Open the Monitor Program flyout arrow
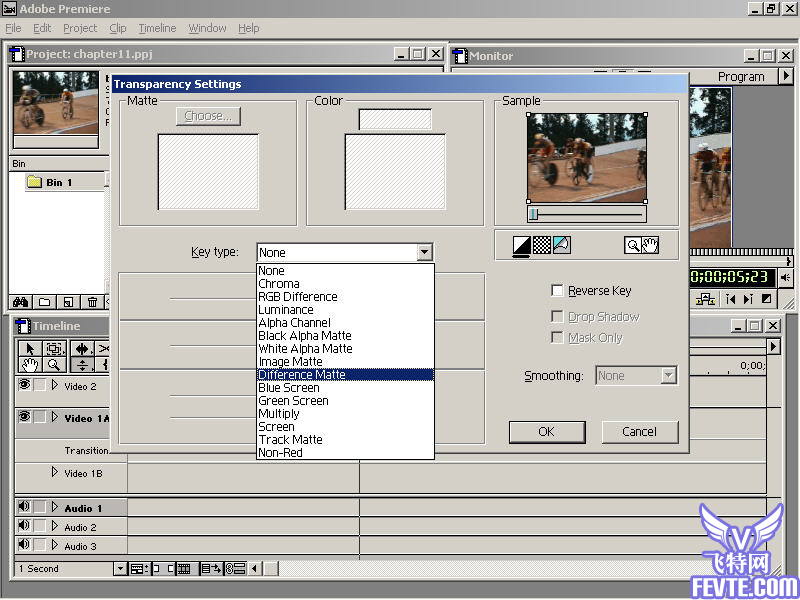Image resolution: width=800 pixels, height=600 pixels. 786,76
